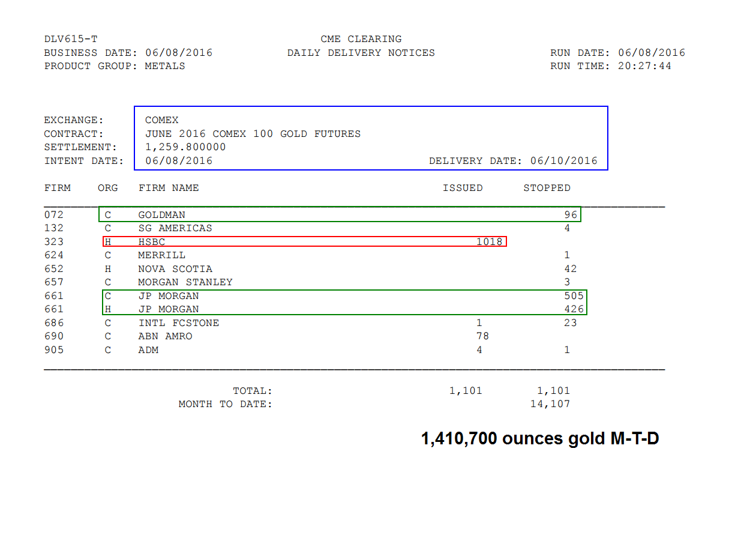Select firm number 690
The image size is (756, 556).
(x=54, y=336)
